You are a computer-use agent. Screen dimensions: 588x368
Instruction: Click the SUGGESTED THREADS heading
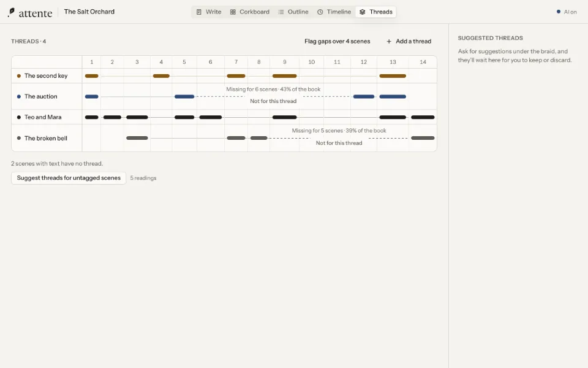tap(490, 38)
